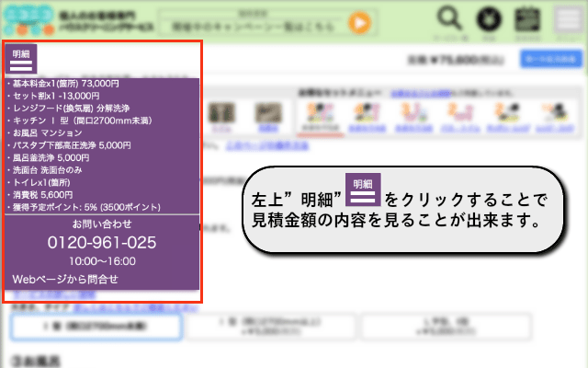
Task: Click the red-underlined set menu thumbnail
Action: coord(320,118)
